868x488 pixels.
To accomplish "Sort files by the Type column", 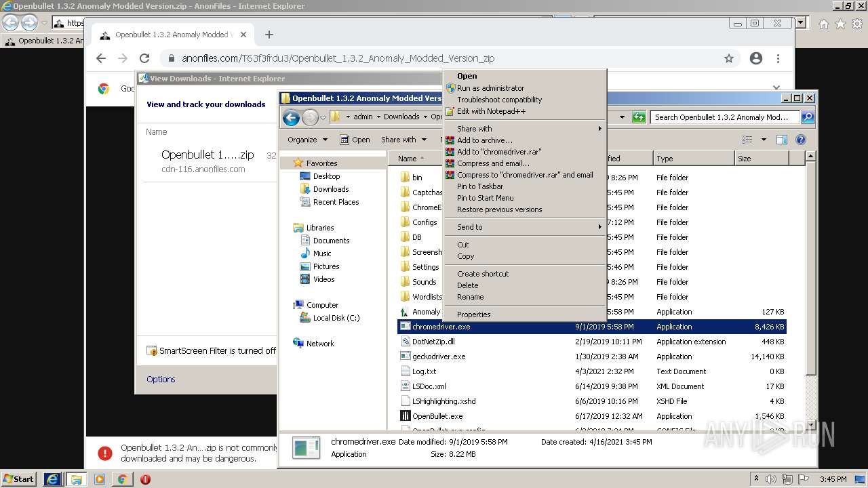I will (694, 159).
